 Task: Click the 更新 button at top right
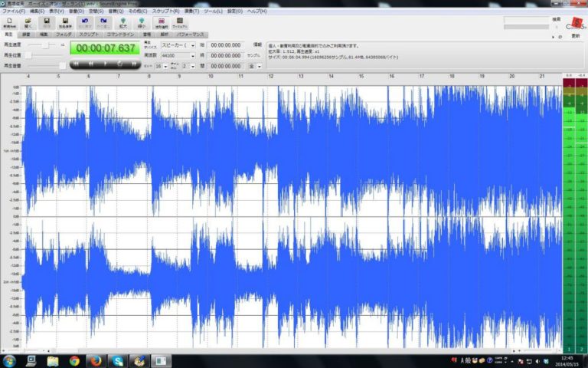click(x=576, y=35)
